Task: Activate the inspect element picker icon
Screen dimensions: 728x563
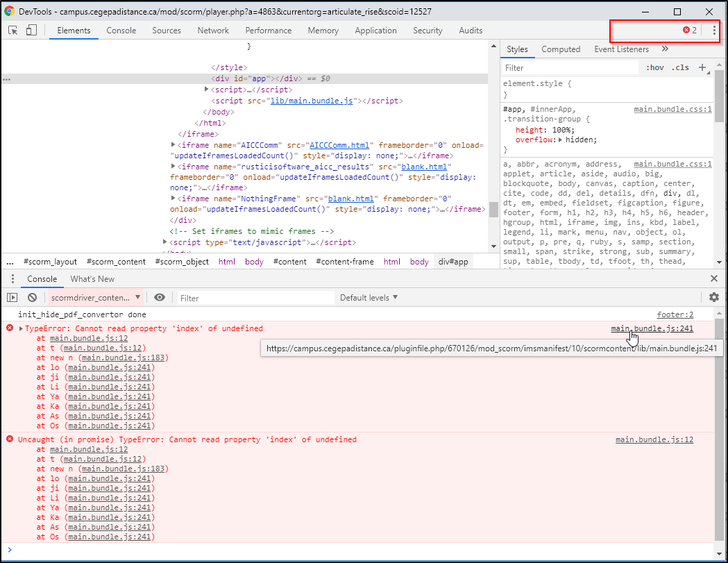Action: pos(13,31)
